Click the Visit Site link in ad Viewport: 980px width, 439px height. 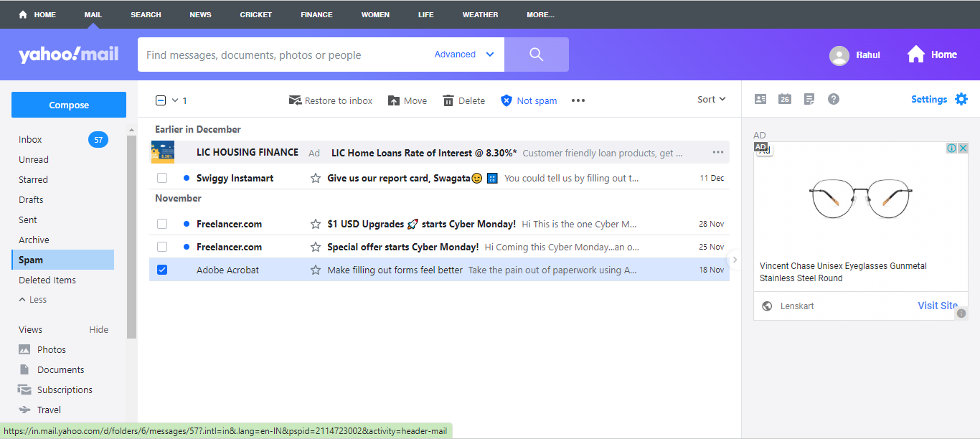938,306
